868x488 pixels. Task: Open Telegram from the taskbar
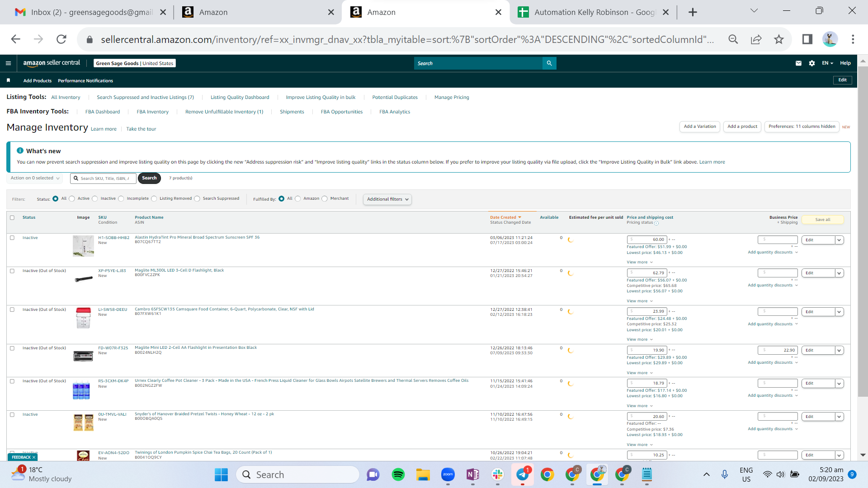pos(523,474)
